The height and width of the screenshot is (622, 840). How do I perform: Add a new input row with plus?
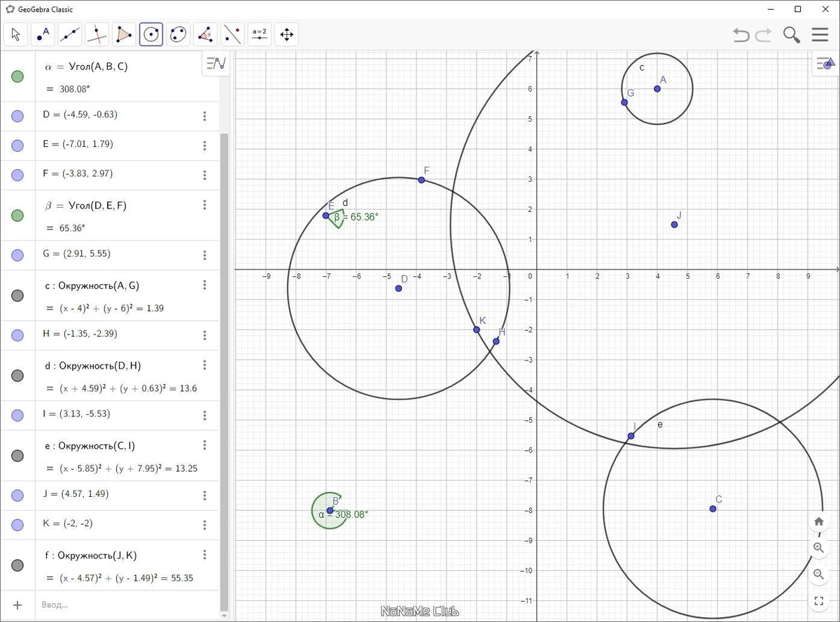pos(17,605)
